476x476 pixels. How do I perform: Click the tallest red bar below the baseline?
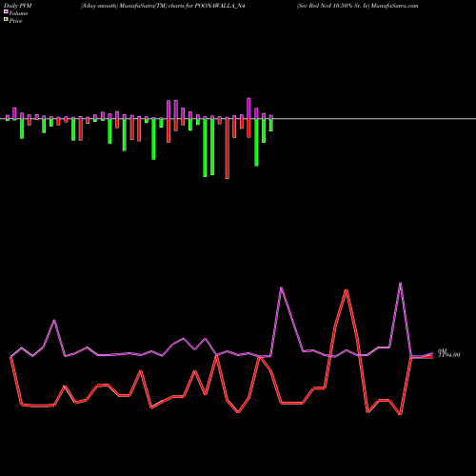click(228, 149)
